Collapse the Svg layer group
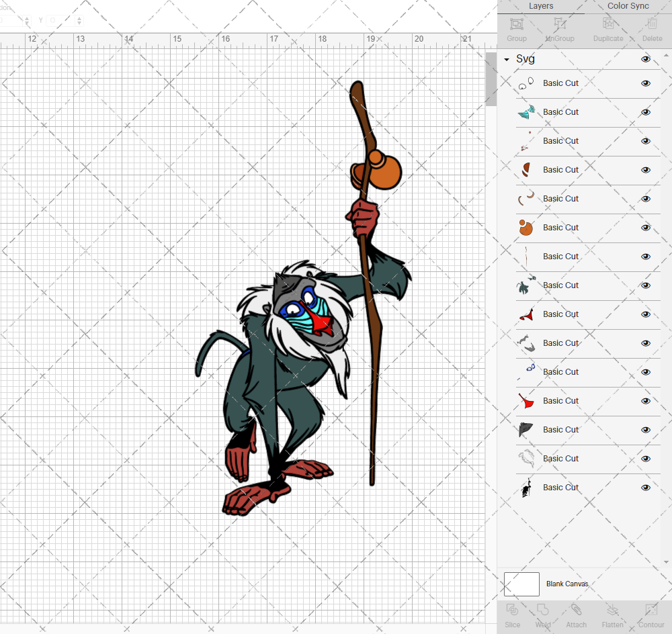672x634 pixels. coord(507,60)
